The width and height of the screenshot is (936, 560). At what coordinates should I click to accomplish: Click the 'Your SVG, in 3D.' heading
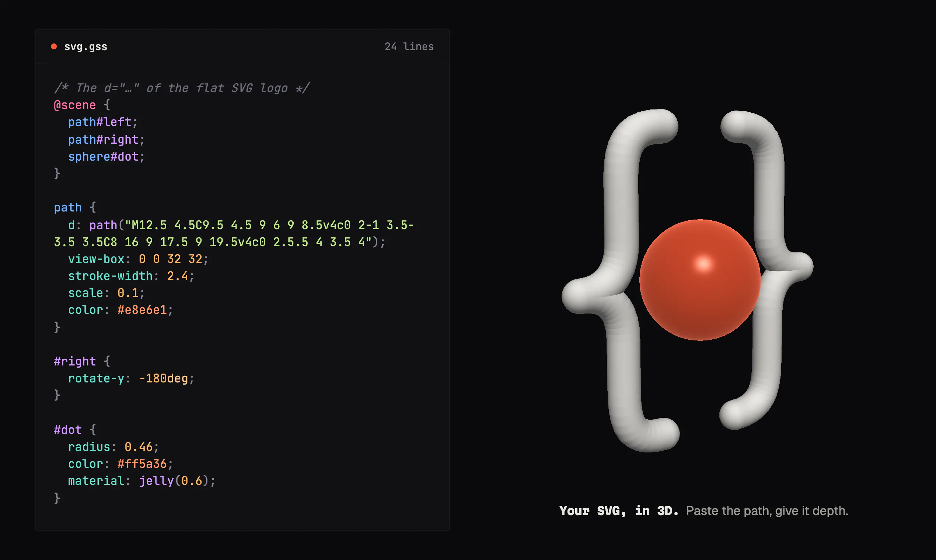619,511
